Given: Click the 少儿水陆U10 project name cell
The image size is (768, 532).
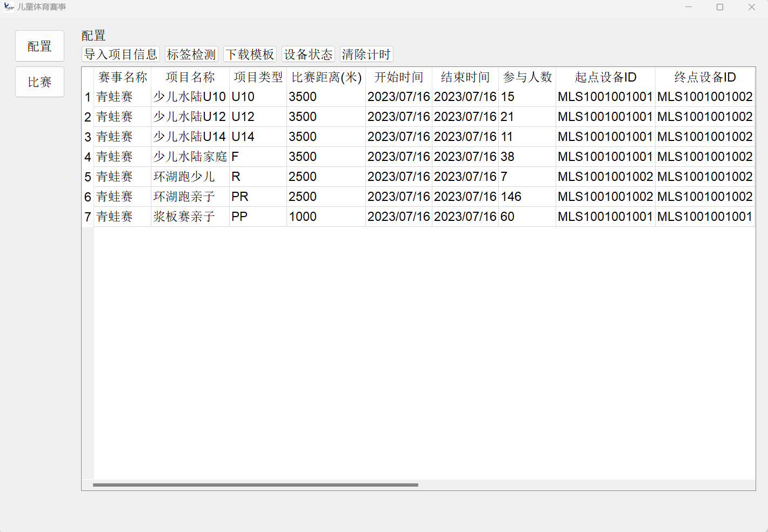Looking at the screenshot, I should coord(190,97).
